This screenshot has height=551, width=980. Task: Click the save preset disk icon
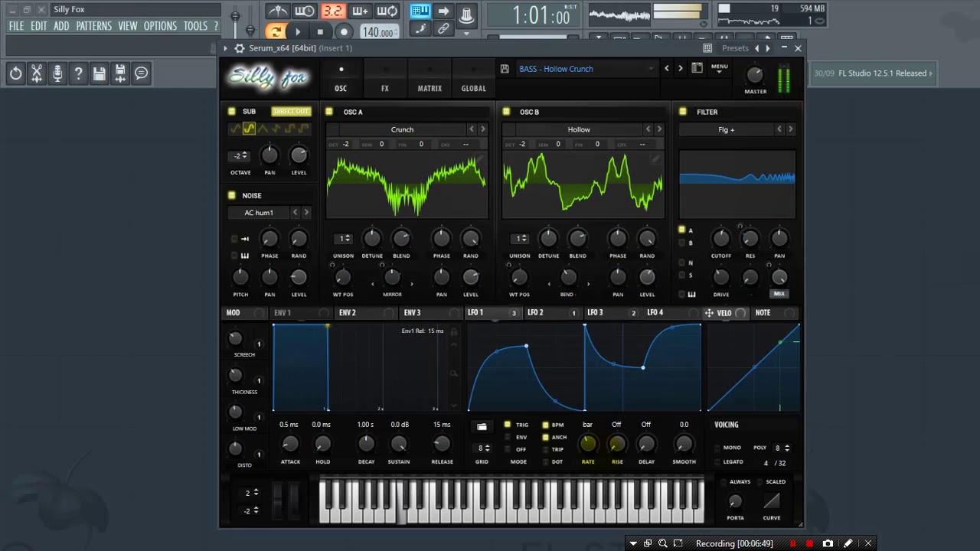coord(505,69)
